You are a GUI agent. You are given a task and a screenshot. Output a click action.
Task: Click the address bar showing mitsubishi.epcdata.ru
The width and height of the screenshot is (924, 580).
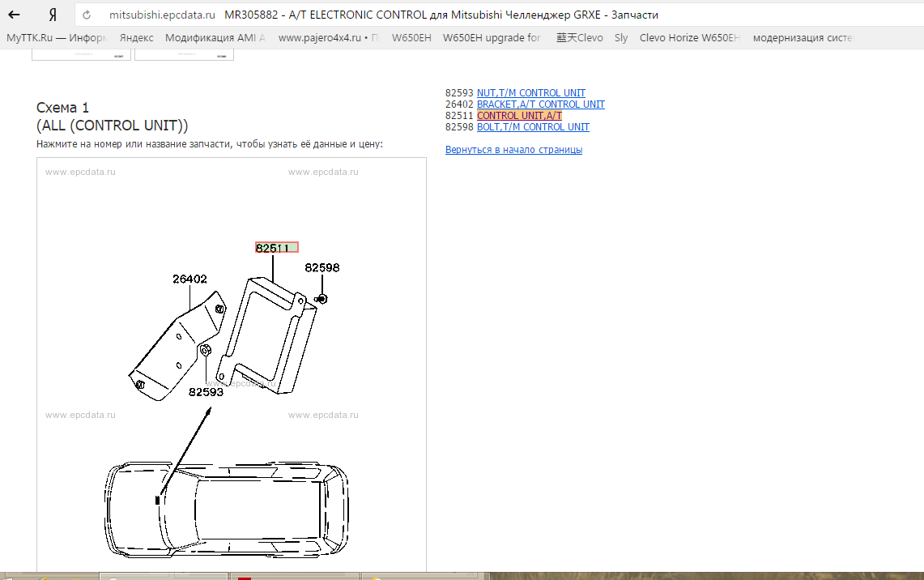click(162, 15)
